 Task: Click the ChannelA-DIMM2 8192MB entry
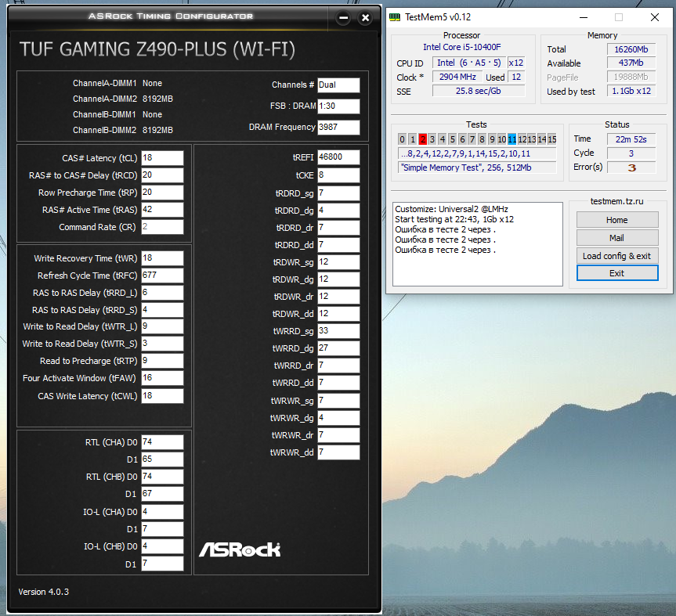coord(123,99)
